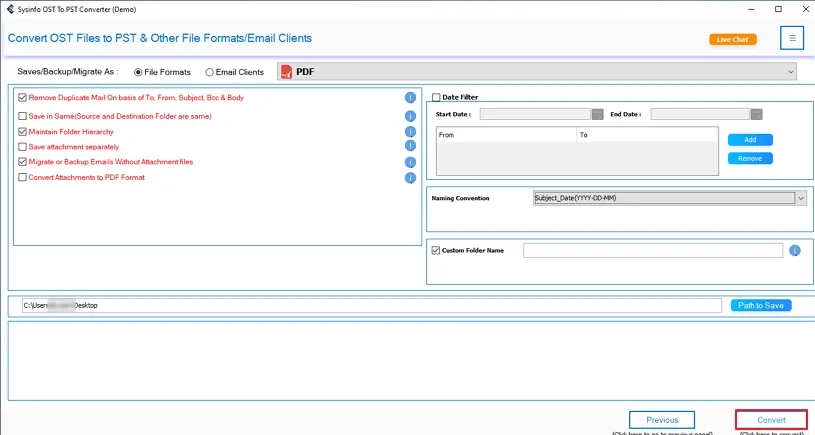This screenshot has width=815, height=435.
Task: Click info icon beside Maintain Folder Hierarchy
Action: 410,132
